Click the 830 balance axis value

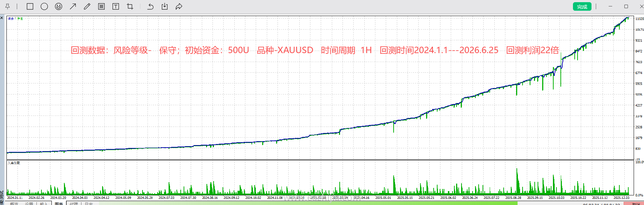point(638,149)
